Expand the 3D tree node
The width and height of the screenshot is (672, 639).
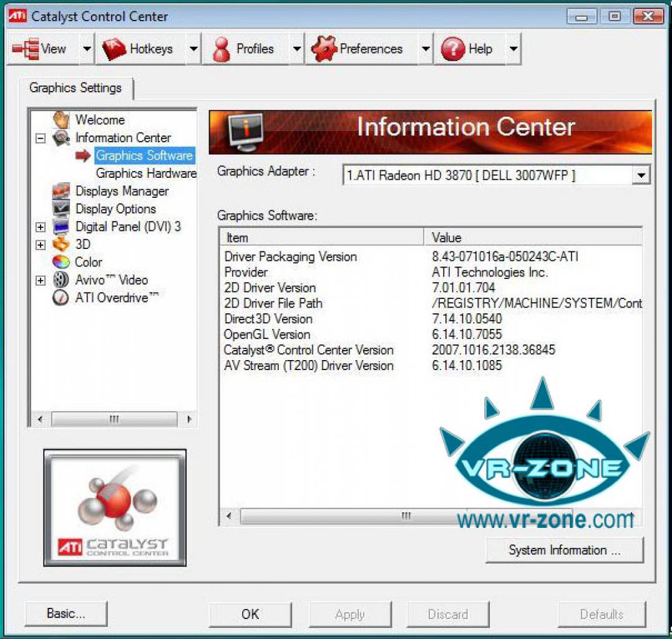click(41, 245)
